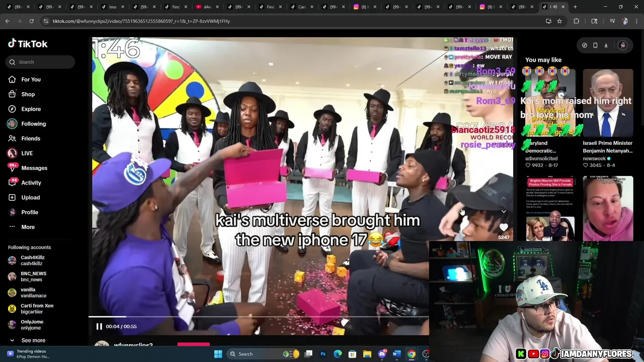The width and height of the screenshot is (644, 362).
Task: Open the TikTok logo home link
Action: pyautogui.click(x=28, y=44)
